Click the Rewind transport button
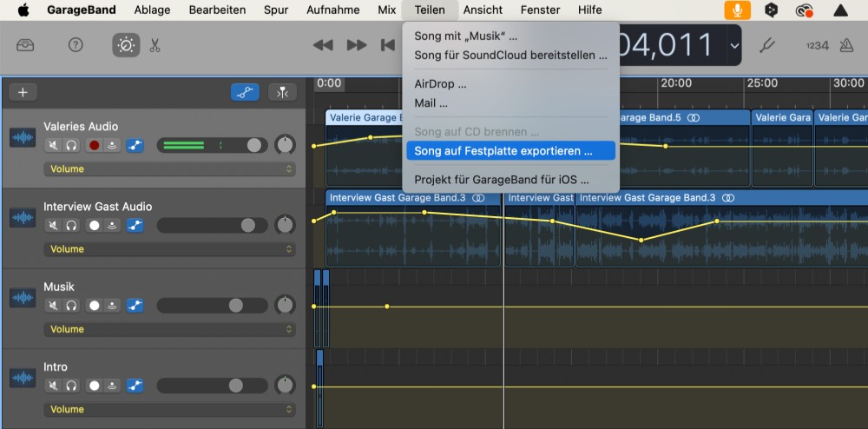 323,45
